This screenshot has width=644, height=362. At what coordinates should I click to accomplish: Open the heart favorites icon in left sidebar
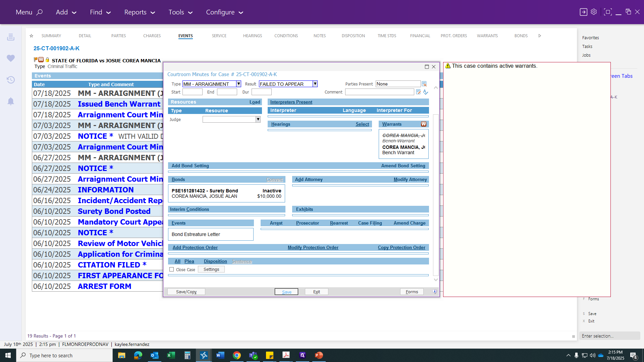(x=11, y=58)
